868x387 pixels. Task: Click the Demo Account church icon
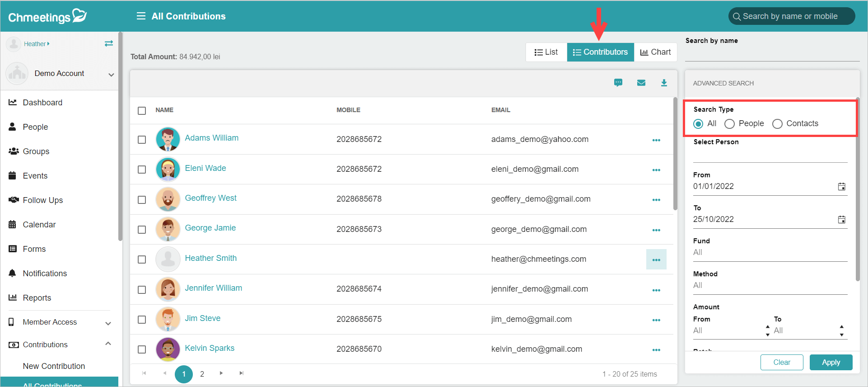click(x=17, y=73)
